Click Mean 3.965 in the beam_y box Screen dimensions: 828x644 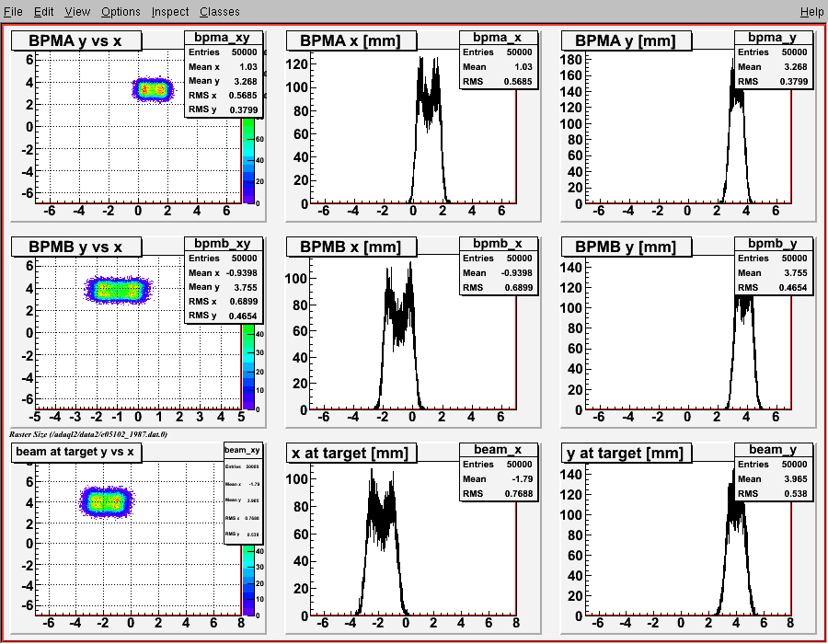774,479
